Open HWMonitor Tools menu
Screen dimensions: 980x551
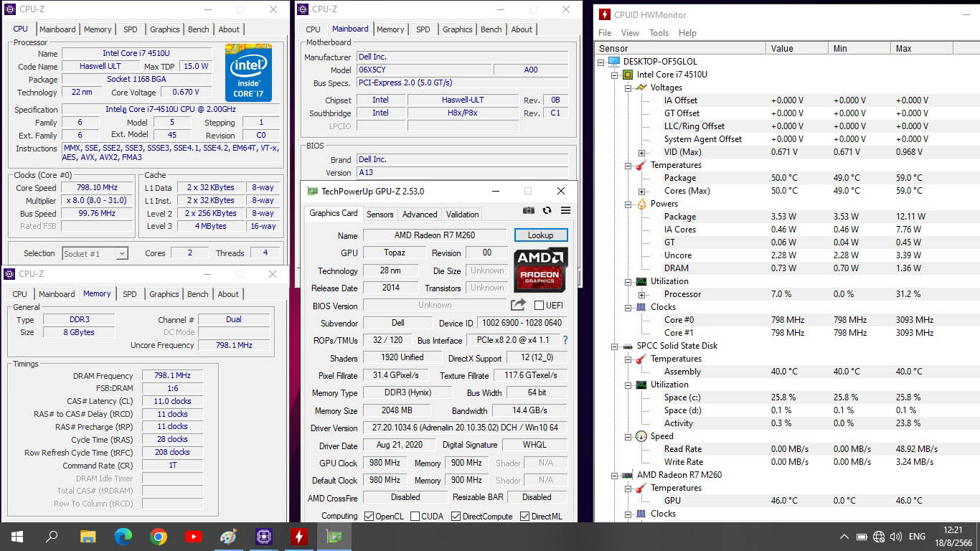point(659,33)
